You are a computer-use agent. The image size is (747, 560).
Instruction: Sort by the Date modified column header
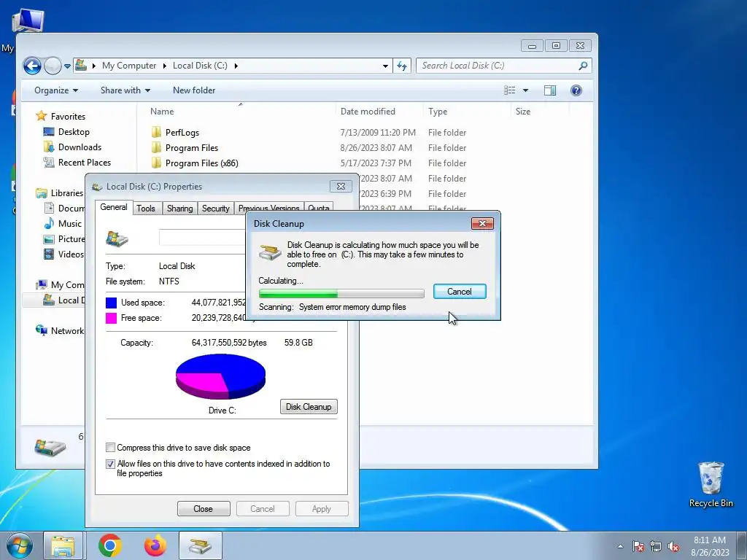tap(368, 112)
